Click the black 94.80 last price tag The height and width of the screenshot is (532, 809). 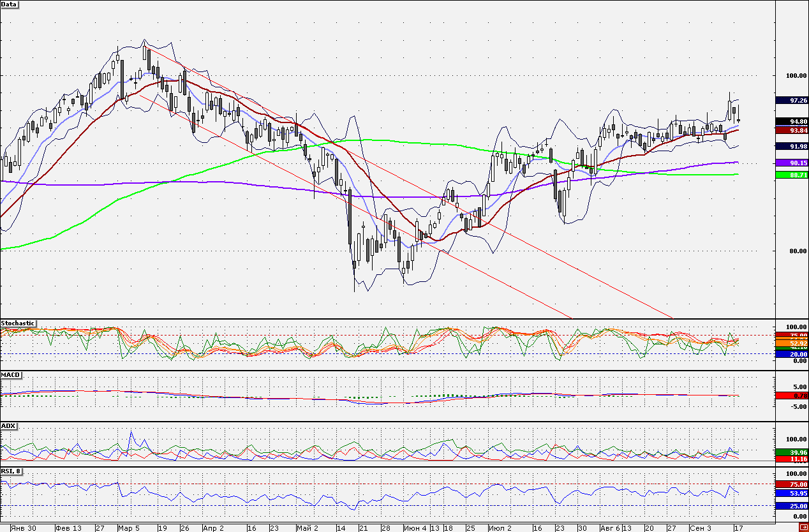click(792, 121)
